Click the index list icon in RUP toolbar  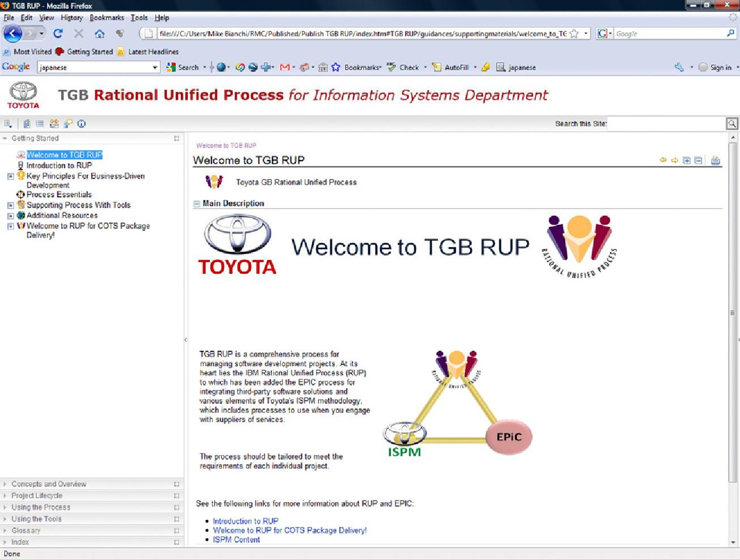coord(40,124)
